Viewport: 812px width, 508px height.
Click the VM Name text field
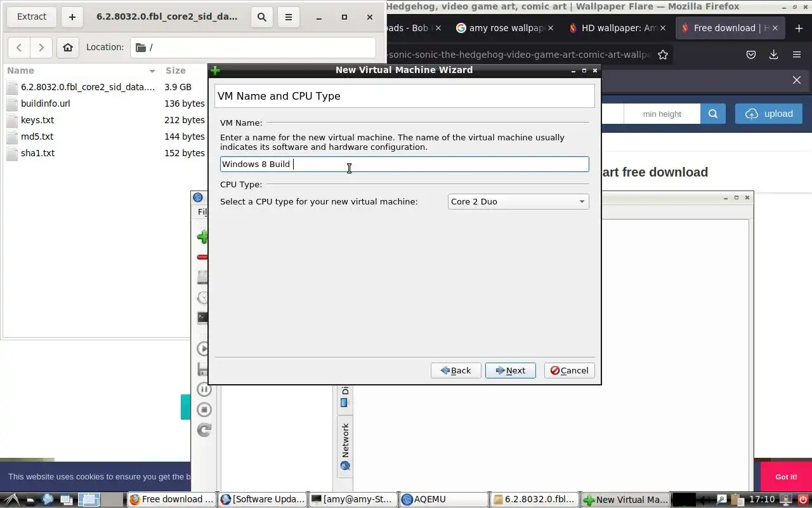pos(404,164)
